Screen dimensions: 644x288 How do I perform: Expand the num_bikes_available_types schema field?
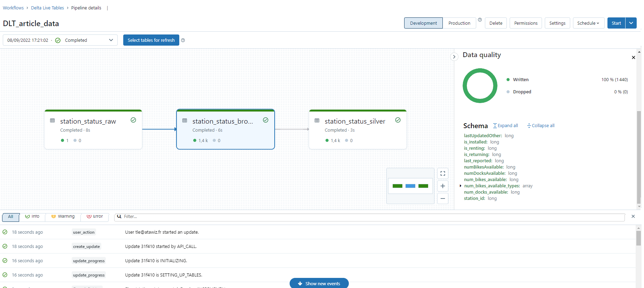[x=461, y=186]
